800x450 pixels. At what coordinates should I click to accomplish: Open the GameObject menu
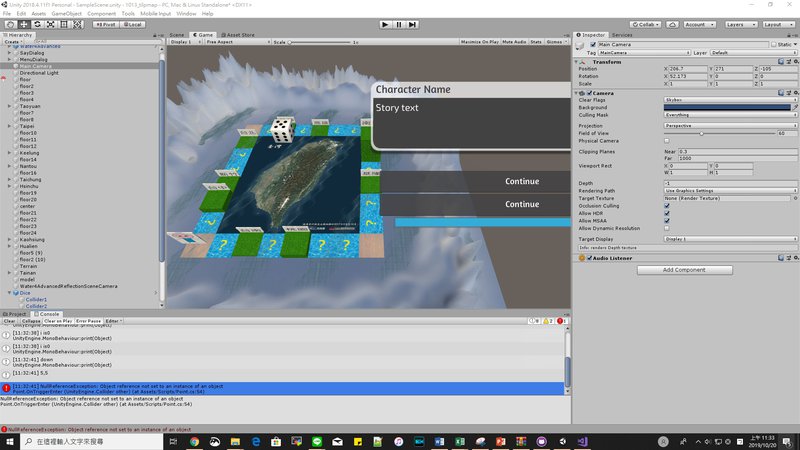click(66, 14)
